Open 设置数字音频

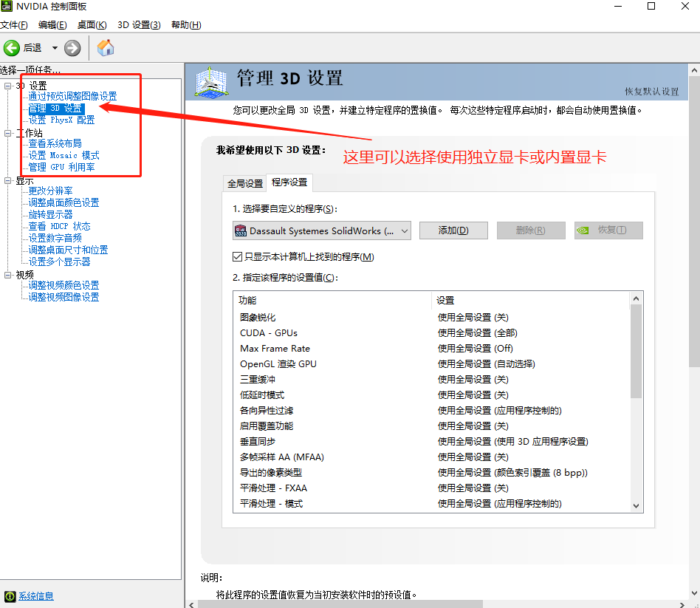coord(55,238)
